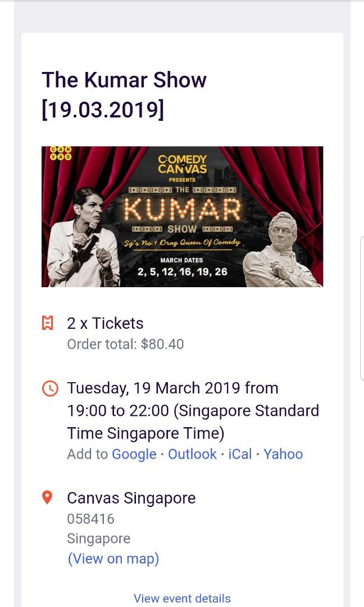This screenshot has height=607, width=364.
Task: Add event to Google calendar
Action: click(x=134, y=454)
